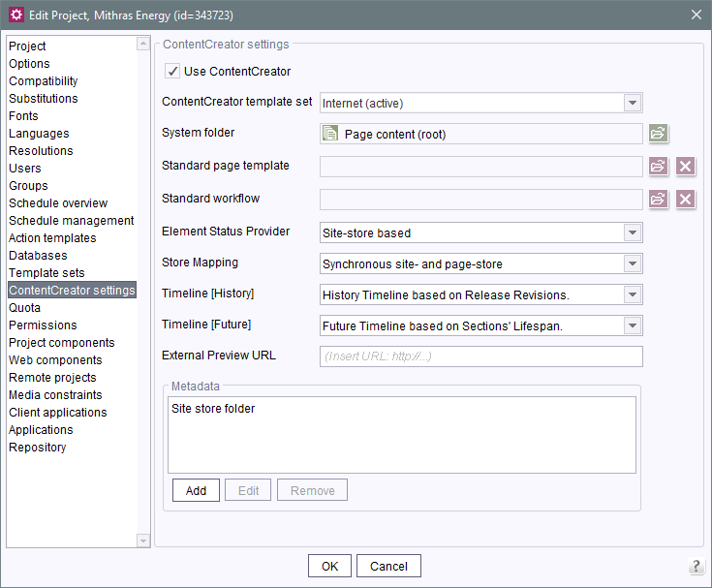Open the Store Mapping dropdown
The image size is (712, 588).
click(x=632, y=263)
